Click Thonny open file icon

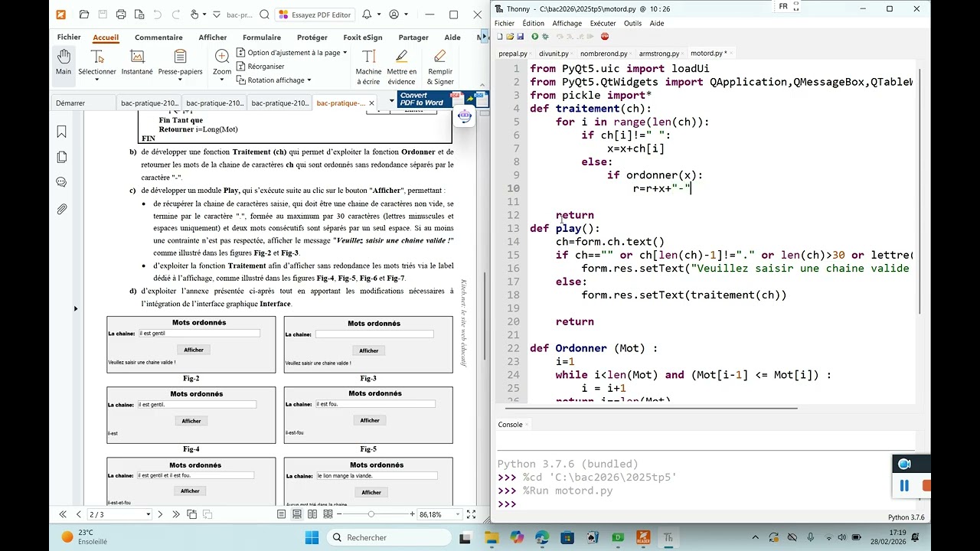pos(510,37)
